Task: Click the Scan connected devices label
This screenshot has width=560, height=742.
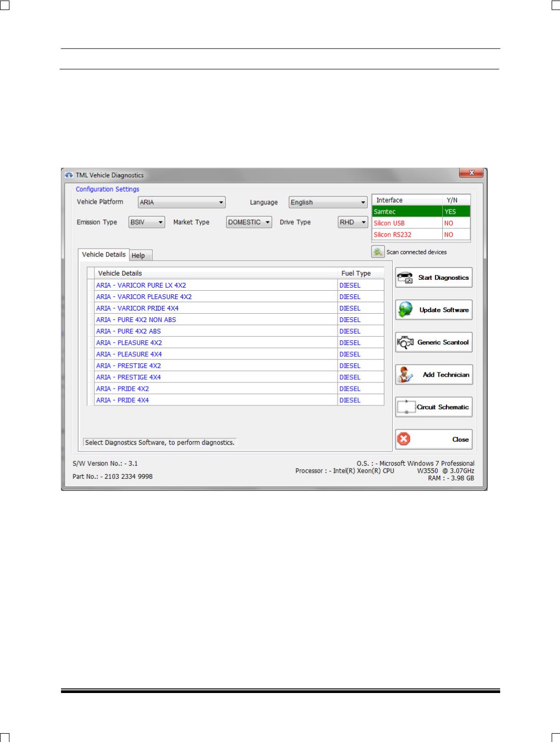Action: [x=417, y=252]
